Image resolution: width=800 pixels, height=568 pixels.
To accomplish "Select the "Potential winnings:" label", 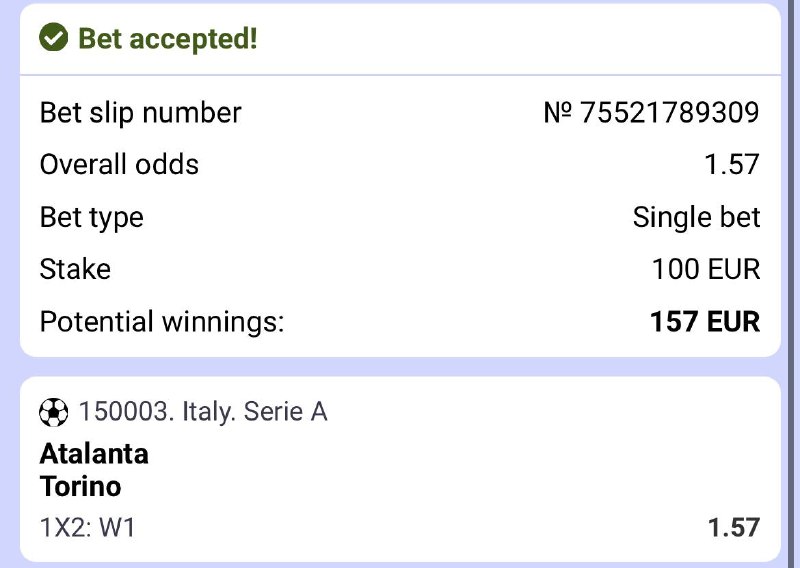I will coord(162,322).
